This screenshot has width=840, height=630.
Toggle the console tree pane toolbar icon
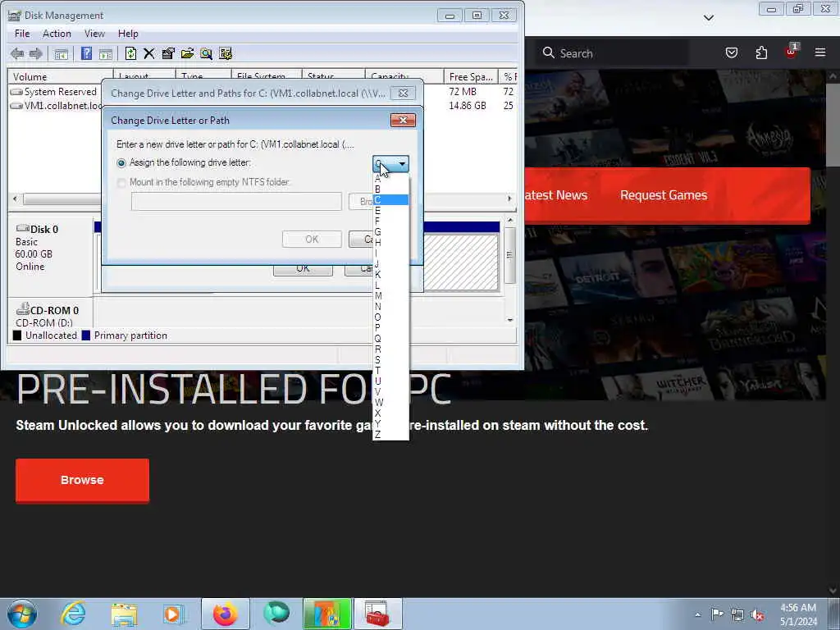(x=61, y=53)
